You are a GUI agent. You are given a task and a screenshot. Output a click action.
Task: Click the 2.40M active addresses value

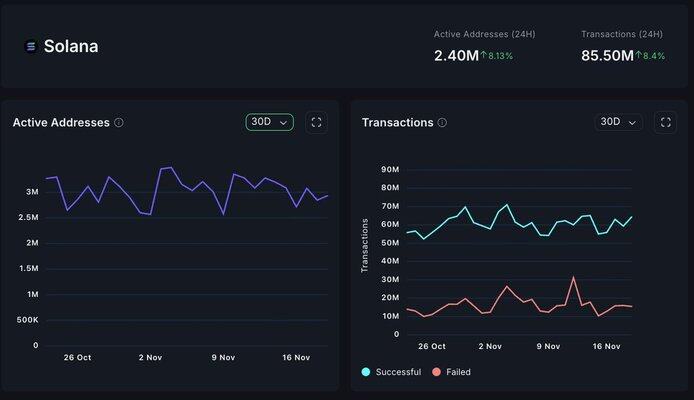[455, 56]
